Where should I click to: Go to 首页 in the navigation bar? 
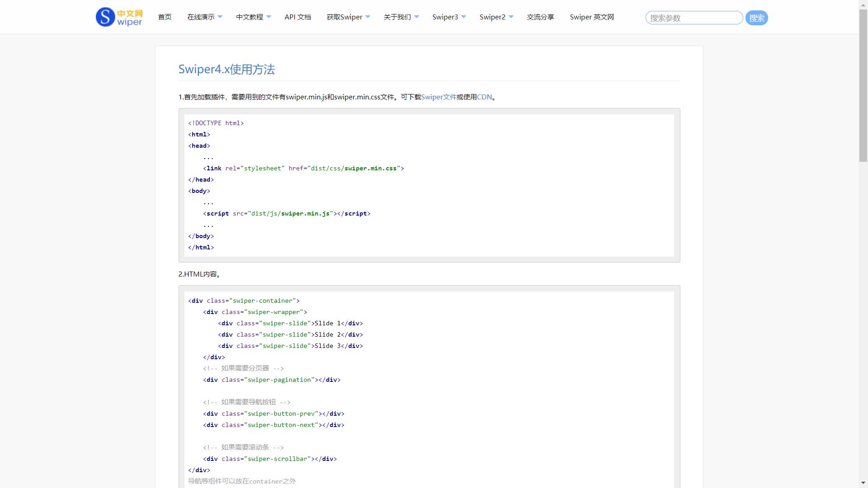pos(165,17)
